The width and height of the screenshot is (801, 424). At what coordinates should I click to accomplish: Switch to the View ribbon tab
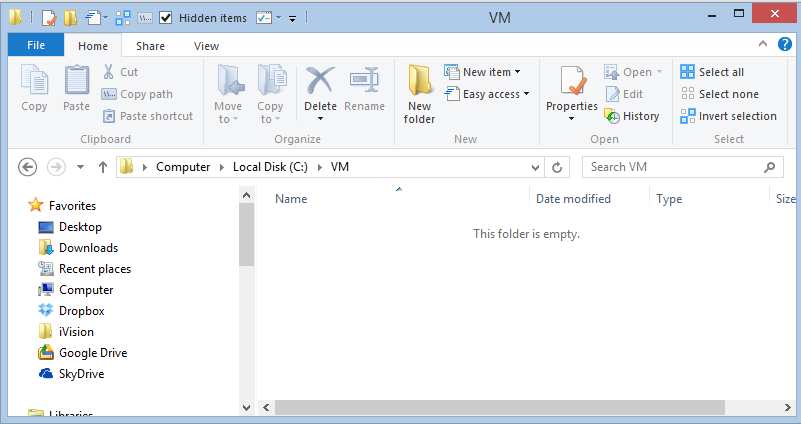click(206, 46)
